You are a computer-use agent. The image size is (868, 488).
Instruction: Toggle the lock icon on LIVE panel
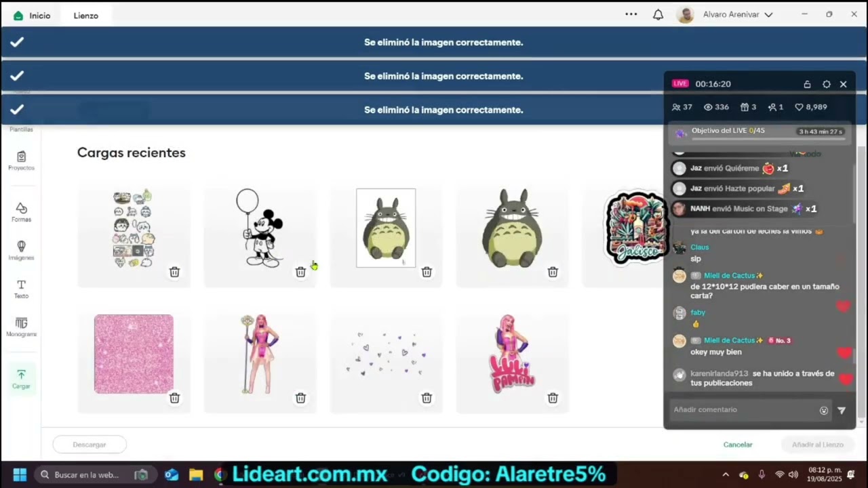coord(807,85)
